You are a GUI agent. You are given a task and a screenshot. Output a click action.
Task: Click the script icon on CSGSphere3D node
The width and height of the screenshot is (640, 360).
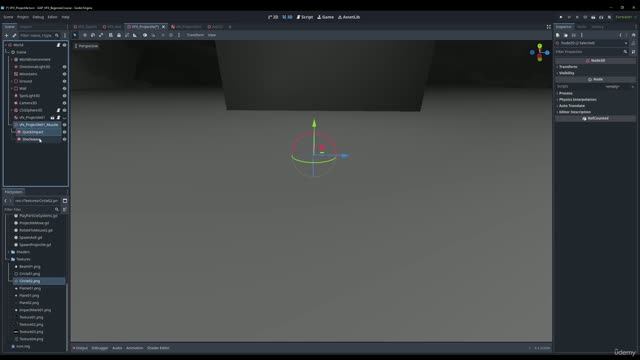click(x=58, y=110)
